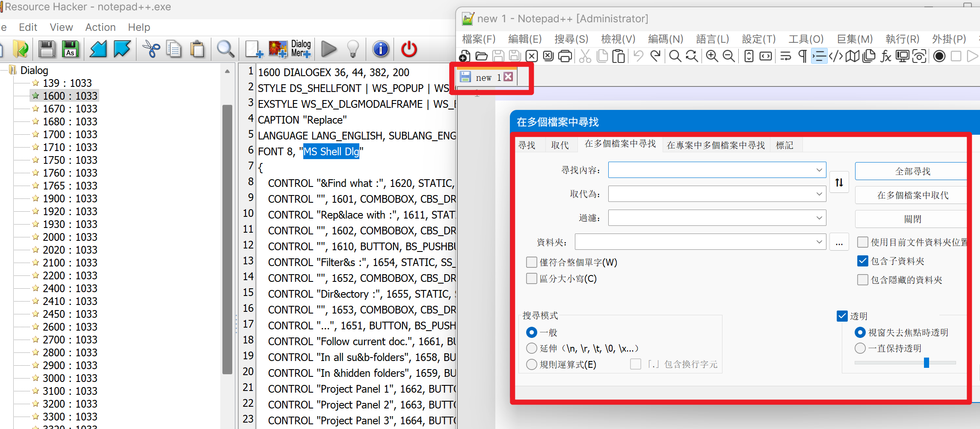Viewport: 980px width, 429px height.
Task: Open Find with the magnifier icon in Resource Hacker
Action: 225,49
